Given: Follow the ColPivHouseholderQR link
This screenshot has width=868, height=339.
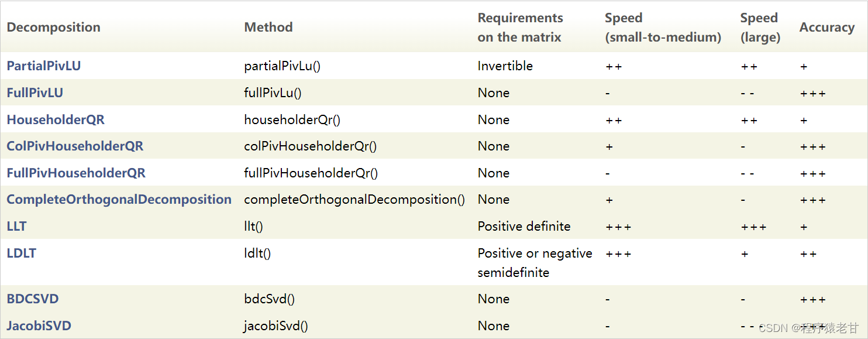Looking at the screenshot, I should point(75,146).
